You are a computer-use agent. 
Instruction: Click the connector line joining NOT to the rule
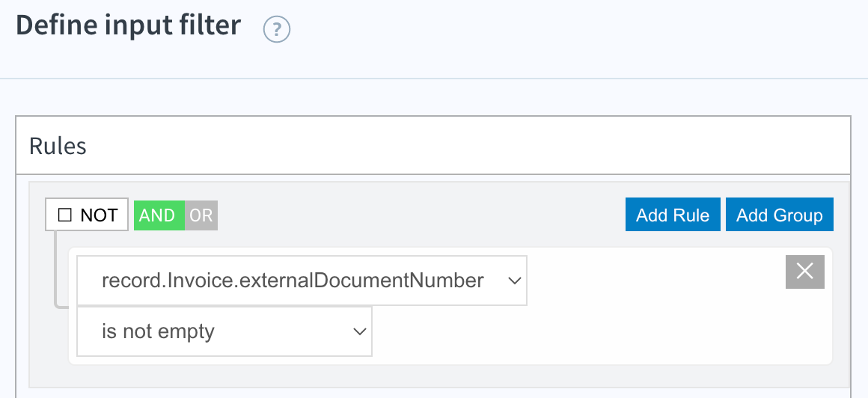coord(56,269)
